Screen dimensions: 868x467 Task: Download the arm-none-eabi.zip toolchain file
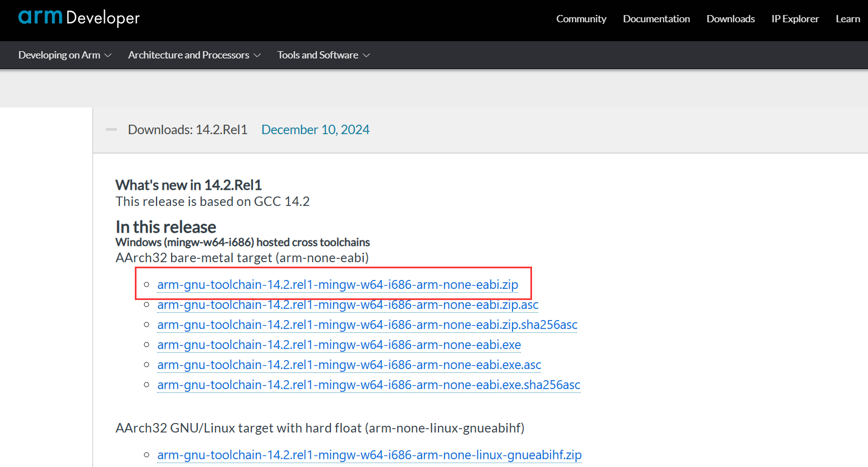[338, 284]
